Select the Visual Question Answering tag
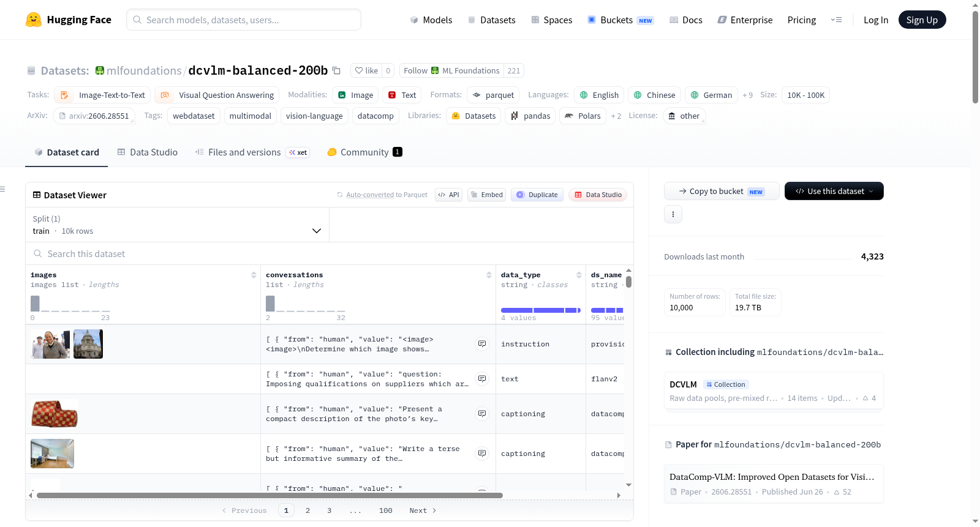Image resolution: width=980 pixels, height=527 pixels. pos(217,95)
